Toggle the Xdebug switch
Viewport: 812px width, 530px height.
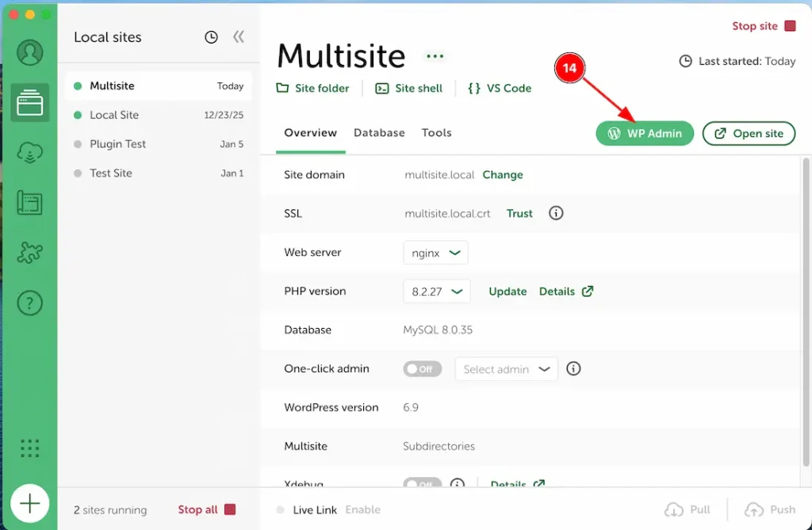click(422, 483)
